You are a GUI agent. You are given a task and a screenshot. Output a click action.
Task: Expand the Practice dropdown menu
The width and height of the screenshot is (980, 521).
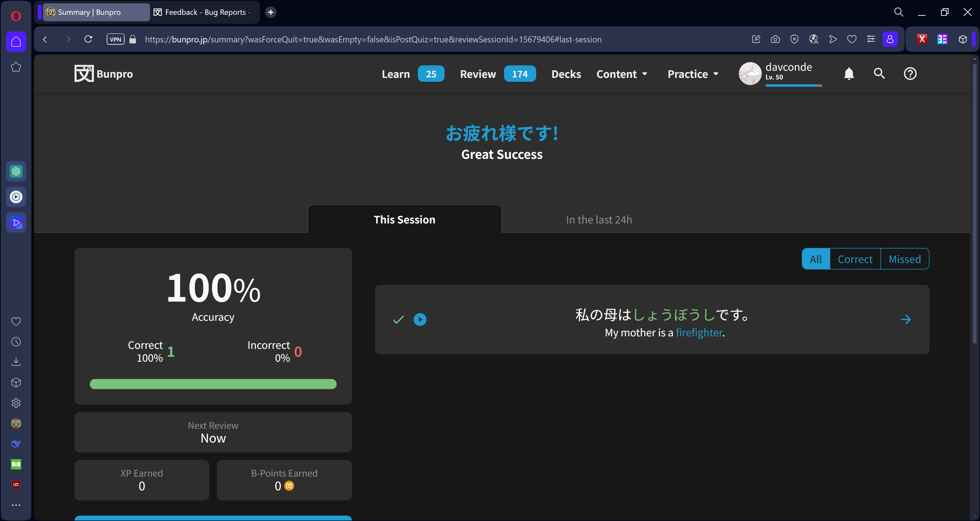(693, 74)
